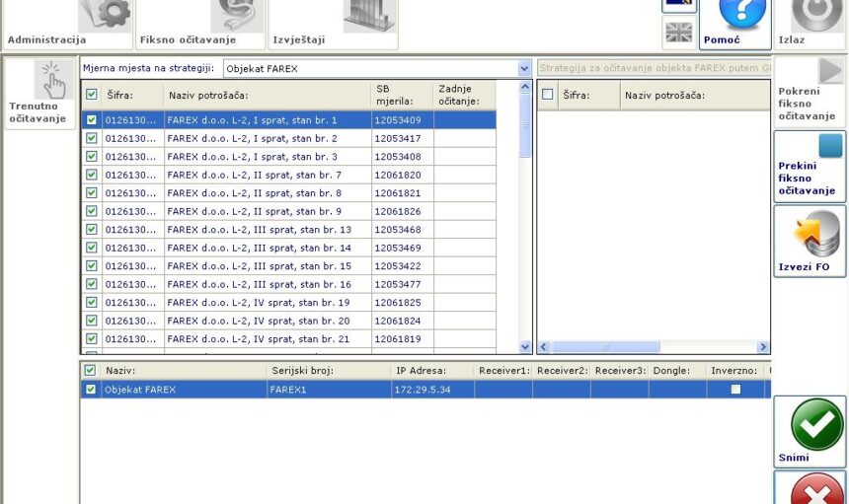This screenshot has width=849, height=504.
Task: Click scroll-down arrow of meter list
Action: tap(524, 347)
